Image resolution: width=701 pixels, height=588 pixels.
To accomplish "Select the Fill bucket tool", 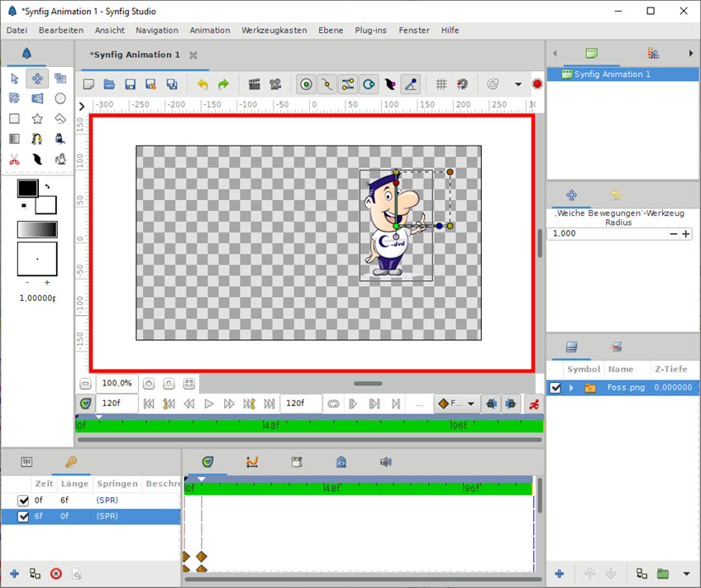I will tap(60, 139).
